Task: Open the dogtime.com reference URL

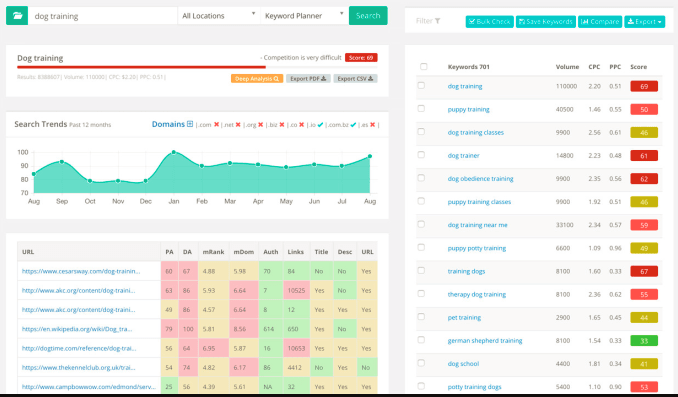Action: 79,348
